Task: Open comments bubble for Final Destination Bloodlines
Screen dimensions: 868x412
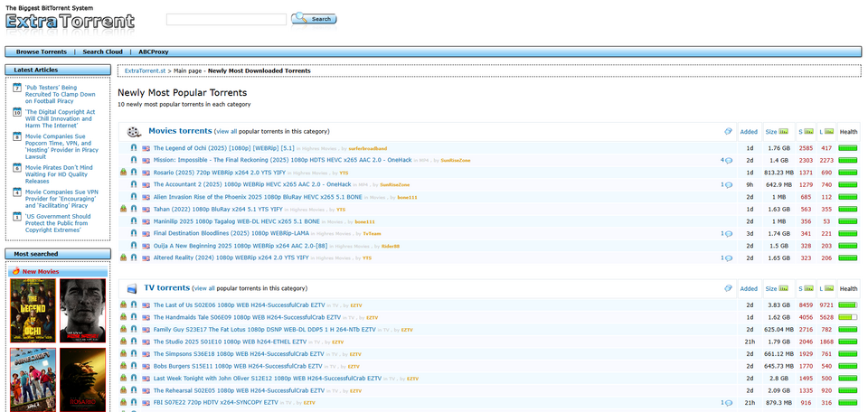Action: [729, 233]
